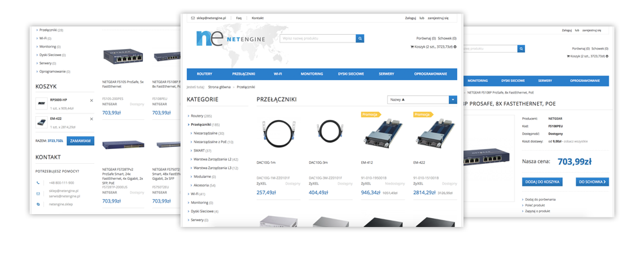
Task: Open MONITORING menu in center window
Action: 312,74
